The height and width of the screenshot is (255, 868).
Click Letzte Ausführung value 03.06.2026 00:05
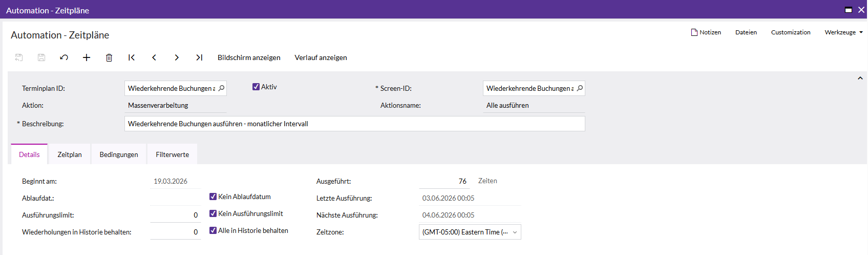[x=448, y=198]
